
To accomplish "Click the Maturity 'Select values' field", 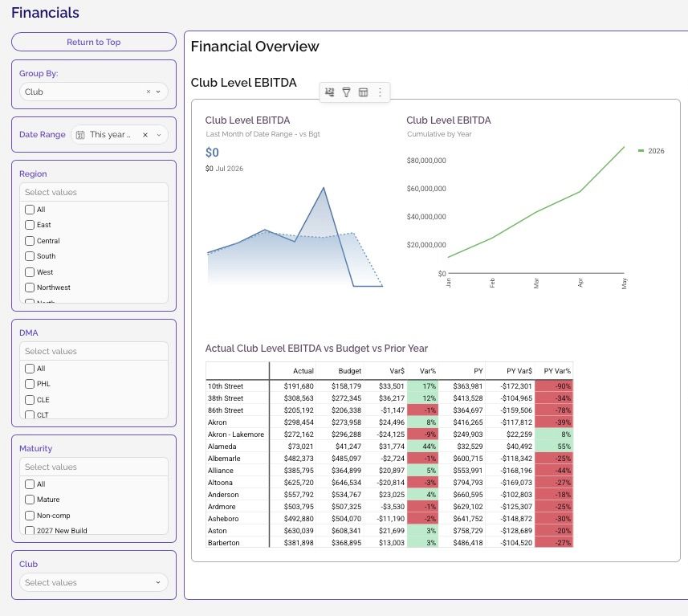I will (93, 467).
